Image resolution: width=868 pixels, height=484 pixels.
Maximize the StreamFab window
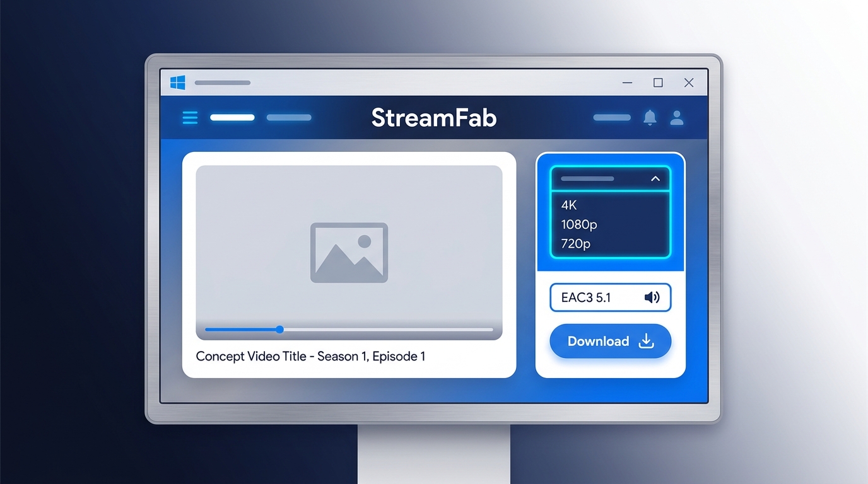click(x=658, y=83)
